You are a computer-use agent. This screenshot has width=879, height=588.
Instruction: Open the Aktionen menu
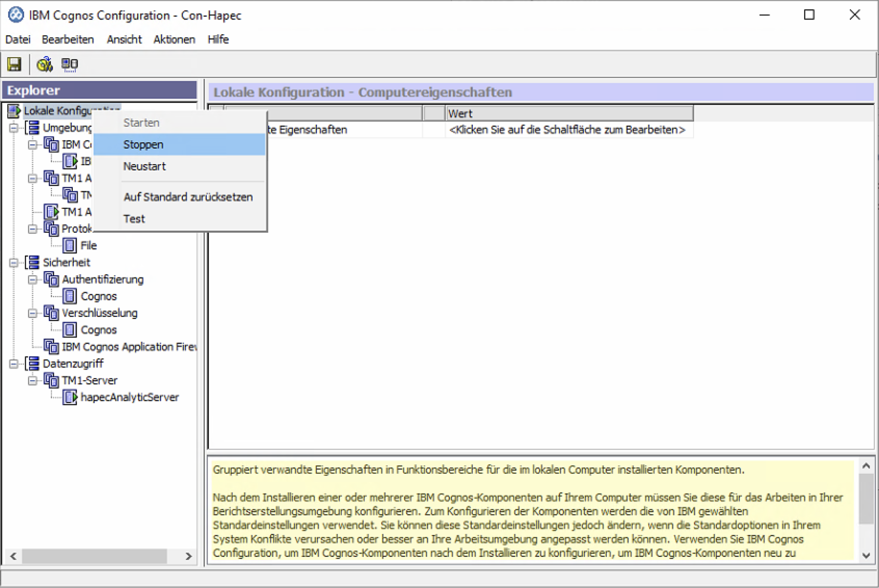(x=174, y=39)
